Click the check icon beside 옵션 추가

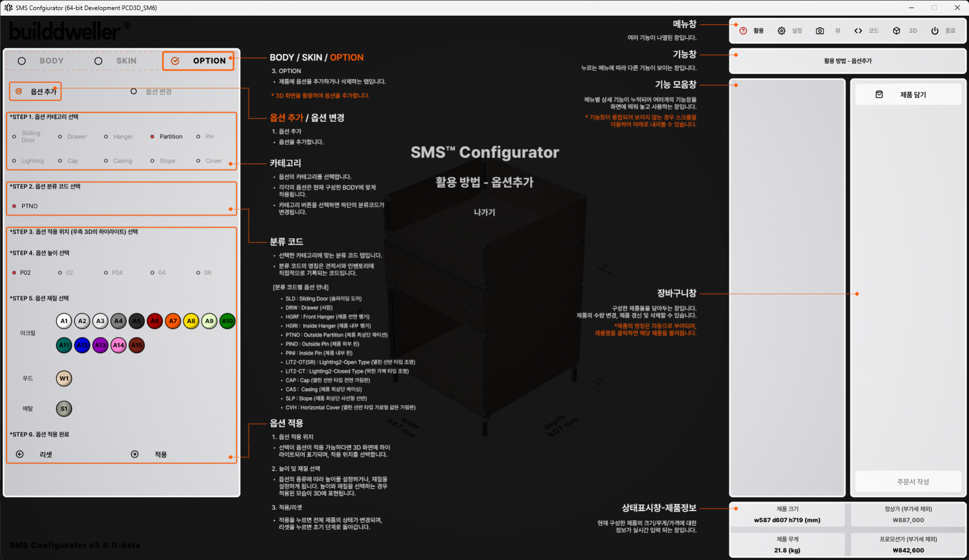click(x=19, y=91)
